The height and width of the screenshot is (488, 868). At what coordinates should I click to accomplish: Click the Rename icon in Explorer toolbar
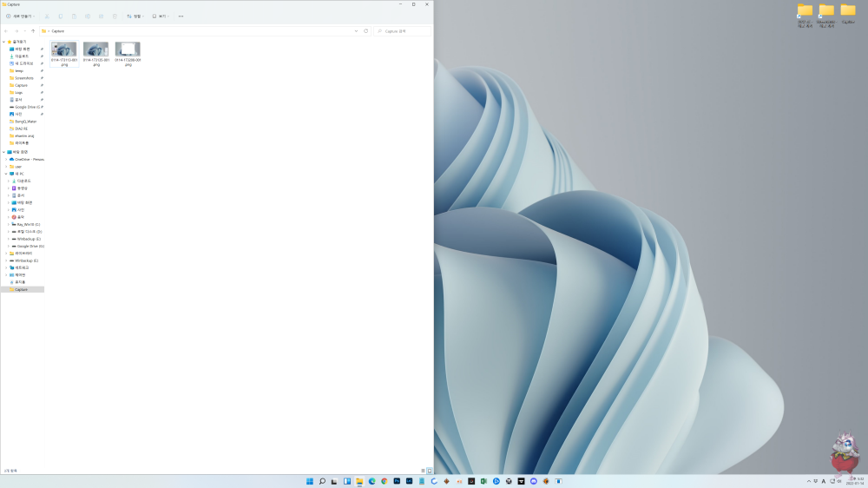pos(88,16)
